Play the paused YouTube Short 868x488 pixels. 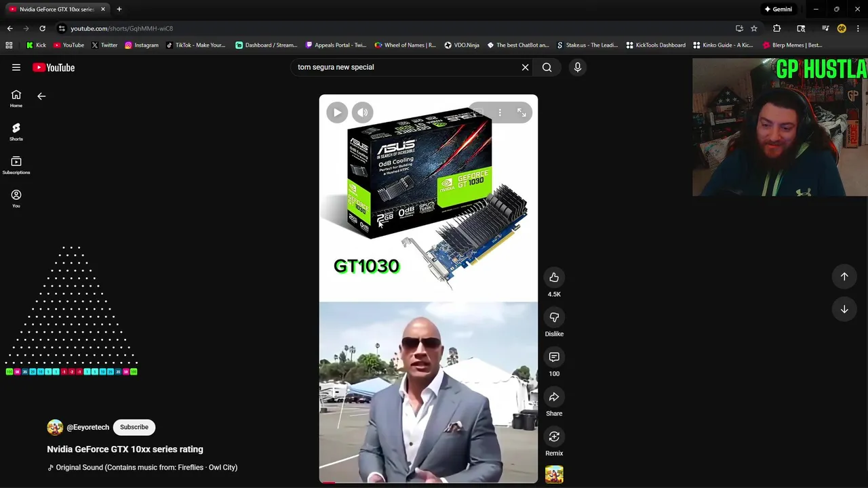(337, 113)
